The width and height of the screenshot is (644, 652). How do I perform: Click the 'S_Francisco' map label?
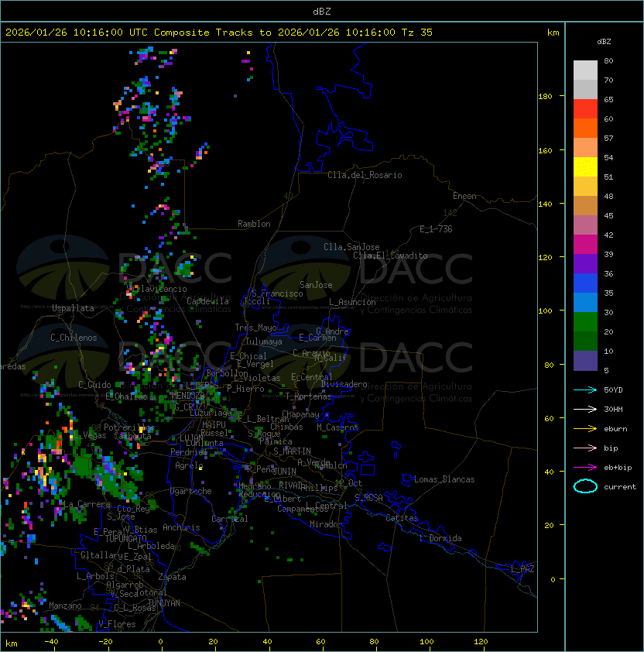pos(277,293)
